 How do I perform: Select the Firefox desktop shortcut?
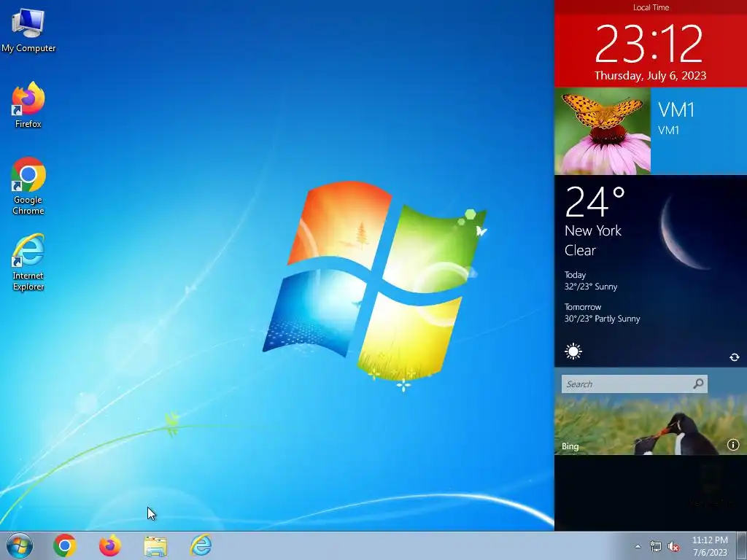[28, 105]
